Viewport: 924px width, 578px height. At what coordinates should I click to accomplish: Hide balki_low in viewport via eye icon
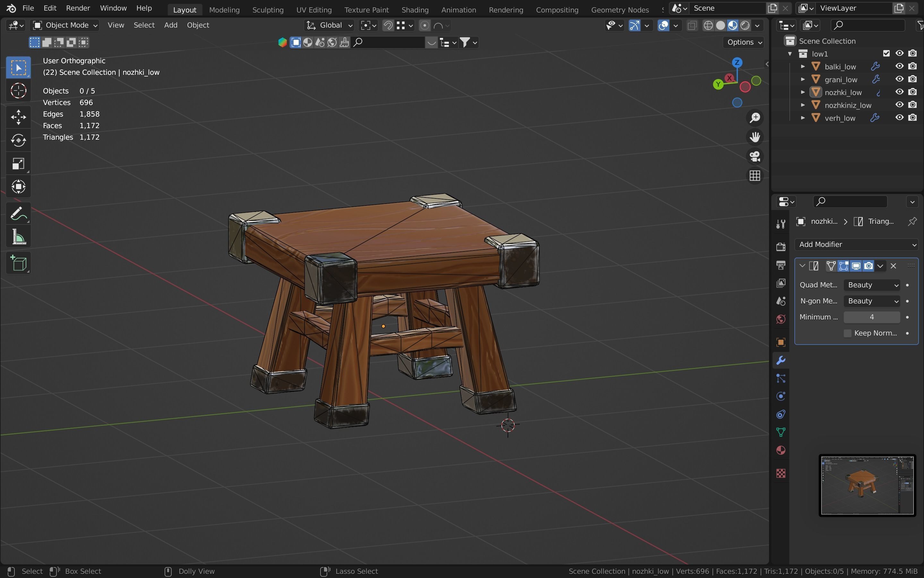point(900,66)
